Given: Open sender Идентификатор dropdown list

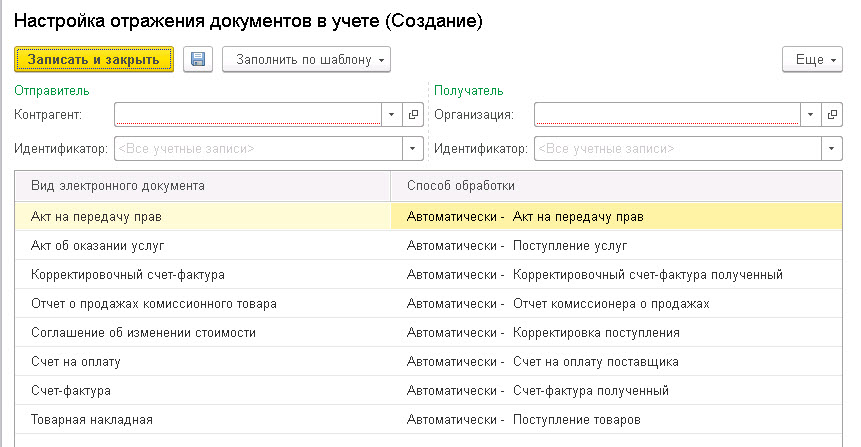Looking at the screenshot, I should (x=412, y=149).
